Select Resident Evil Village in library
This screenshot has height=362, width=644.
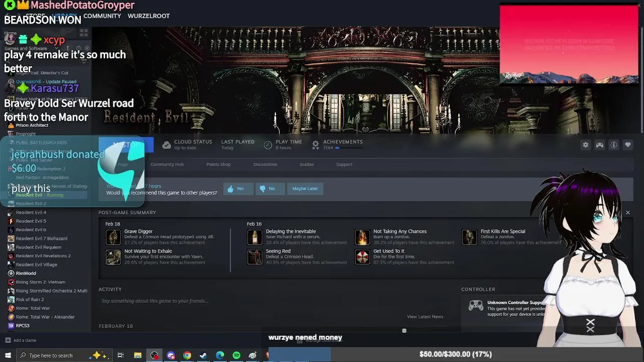click(36, 264)
